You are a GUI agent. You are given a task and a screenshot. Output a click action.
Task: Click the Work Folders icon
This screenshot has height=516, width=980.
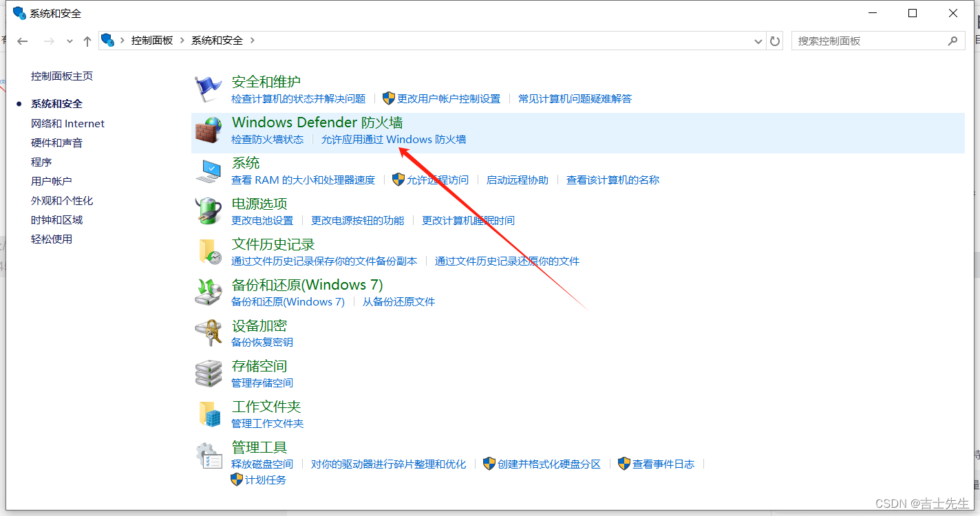209,414
